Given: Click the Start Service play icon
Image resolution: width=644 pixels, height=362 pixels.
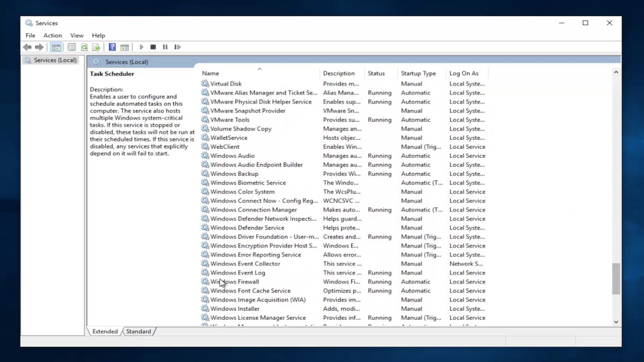Looking at the screenshot, I should (x=141, y=47).
